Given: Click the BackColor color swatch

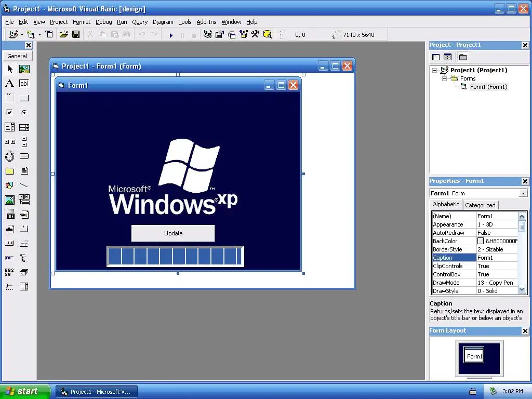Looking at the screenshot, I should [481, 241].
